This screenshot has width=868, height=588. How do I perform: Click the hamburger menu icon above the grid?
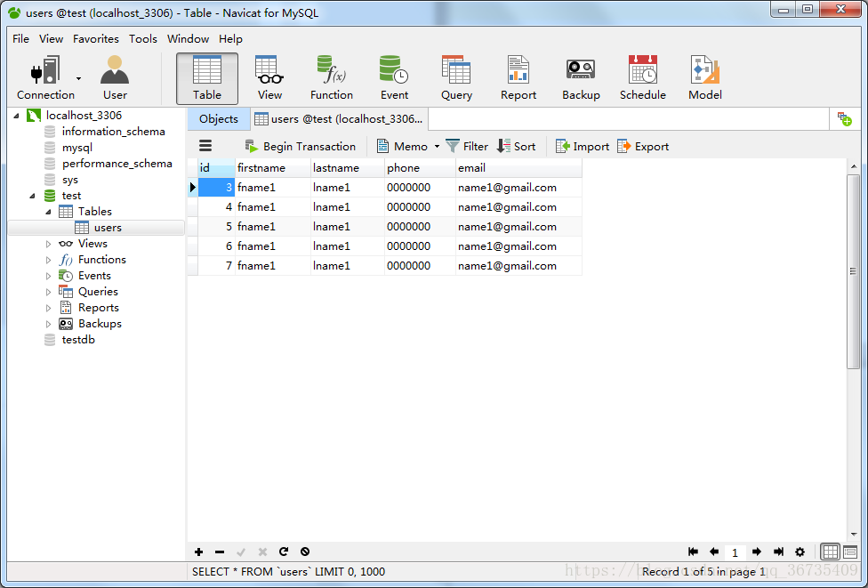205,146
